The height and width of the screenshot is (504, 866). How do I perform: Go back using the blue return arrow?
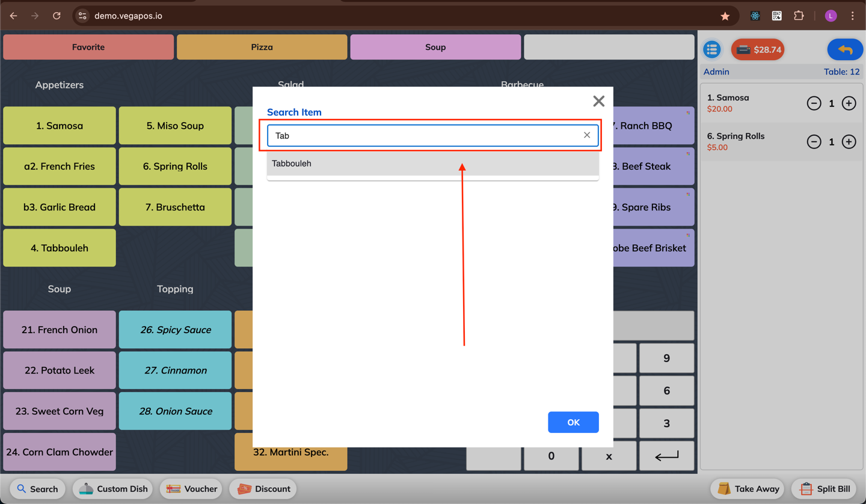[x=845, y=49]
